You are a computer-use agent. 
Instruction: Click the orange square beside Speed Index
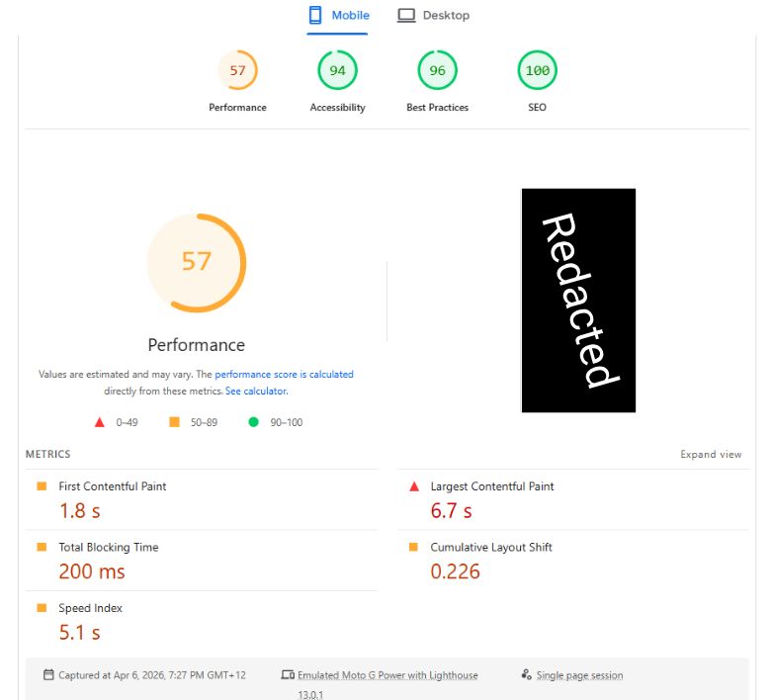point(42,608)
